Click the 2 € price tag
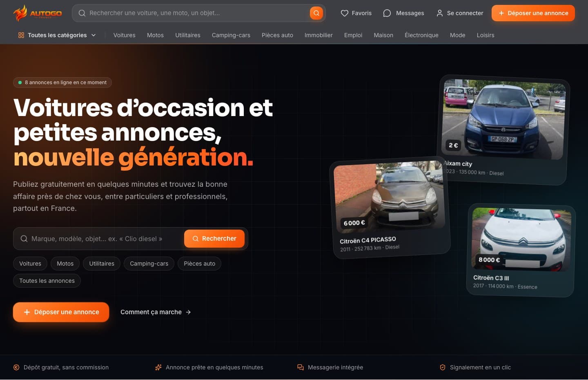This screenshot has height=380, width=588. click(453, 145)
